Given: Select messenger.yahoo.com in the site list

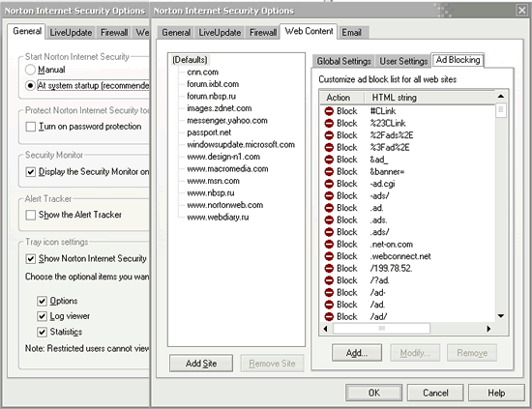Looking at the screenshot, I should [227, 121].
